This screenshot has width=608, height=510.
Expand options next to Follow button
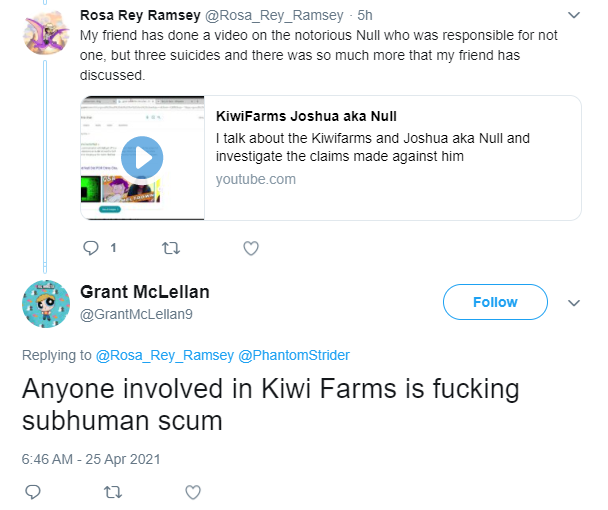point(574,303)
